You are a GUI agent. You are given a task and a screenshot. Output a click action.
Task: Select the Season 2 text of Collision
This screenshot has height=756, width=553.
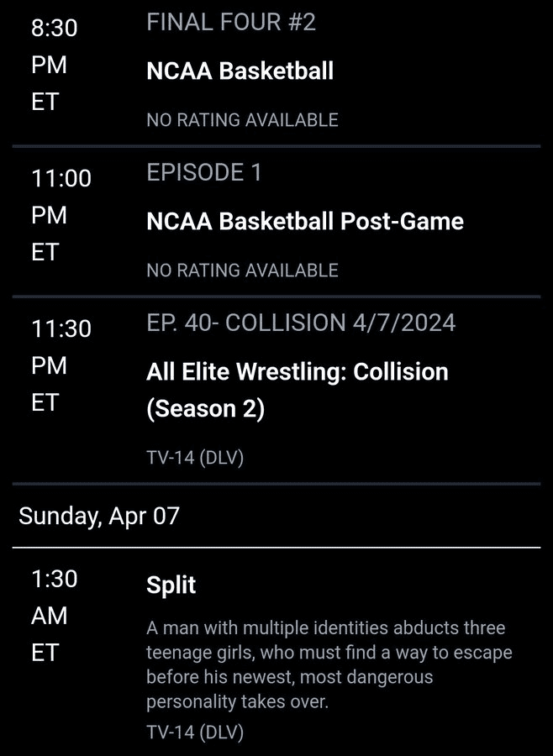(207, 408)
